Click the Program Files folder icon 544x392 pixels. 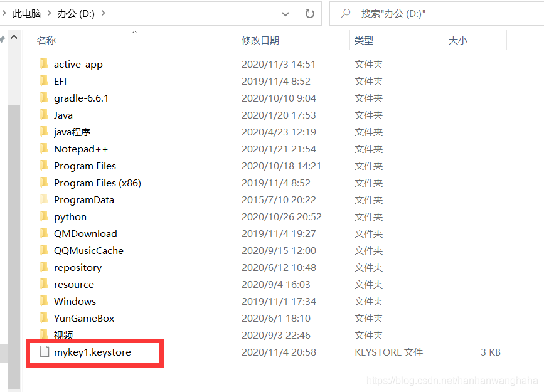point(44,166)
